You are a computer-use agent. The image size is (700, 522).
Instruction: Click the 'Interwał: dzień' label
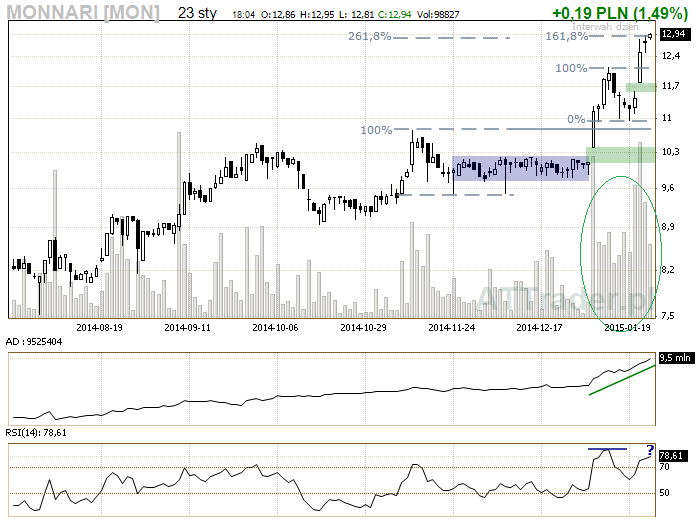coord(605,26)
